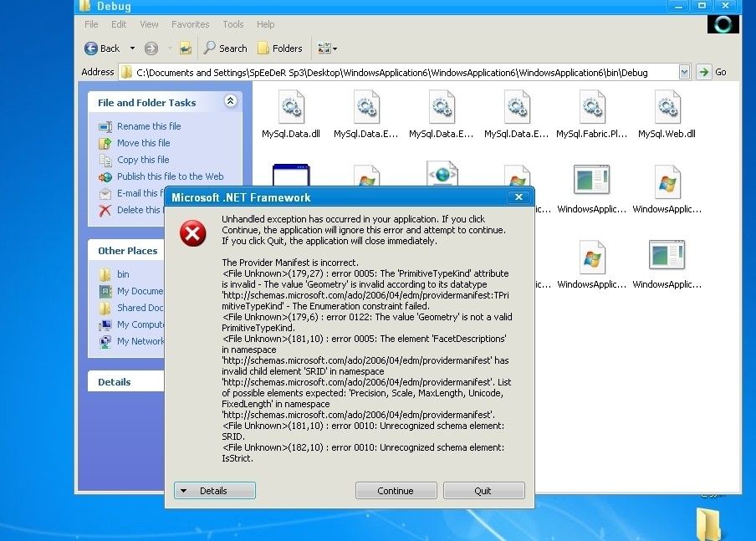
Task: Click the Publish this file to the Web link
Action: [170, 176]
